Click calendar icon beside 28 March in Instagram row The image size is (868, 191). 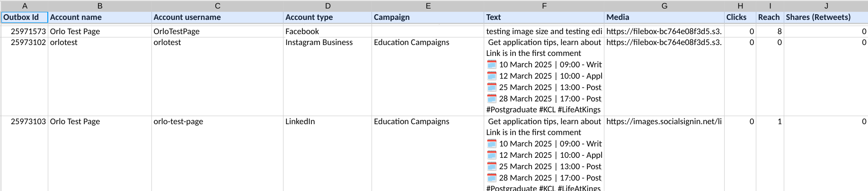492,99
